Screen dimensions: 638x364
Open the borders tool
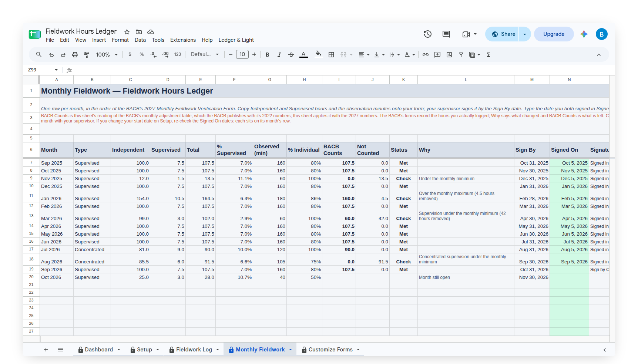(x=331, y=55)
